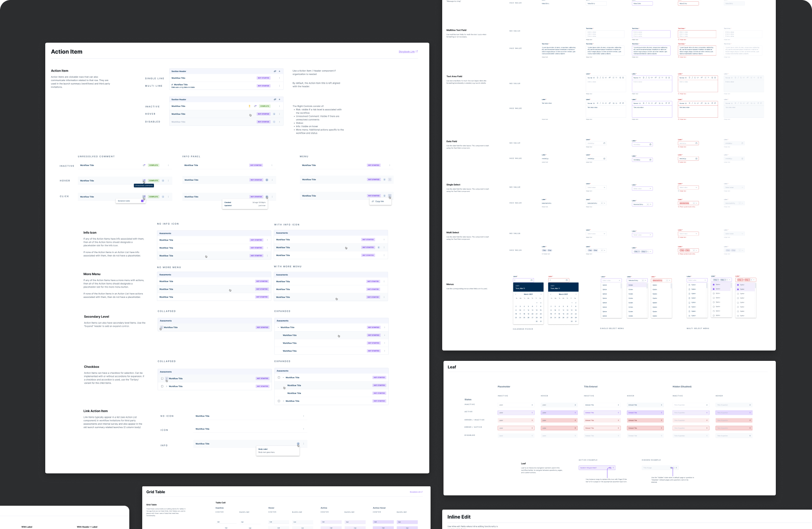Viewport: 812px width, 529px height.
Task: Select a date in the Calendar Picker
Action: 524,310
